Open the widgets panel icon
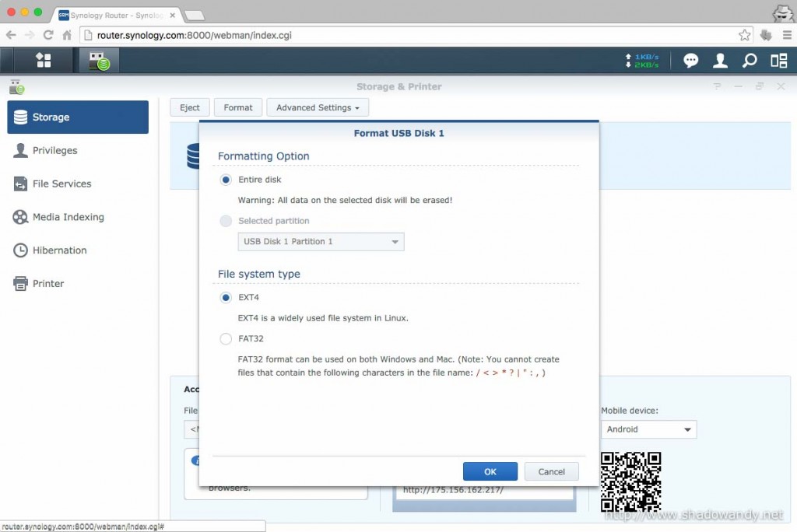This screenshot has width=797, height=532. tap(778, 61)
